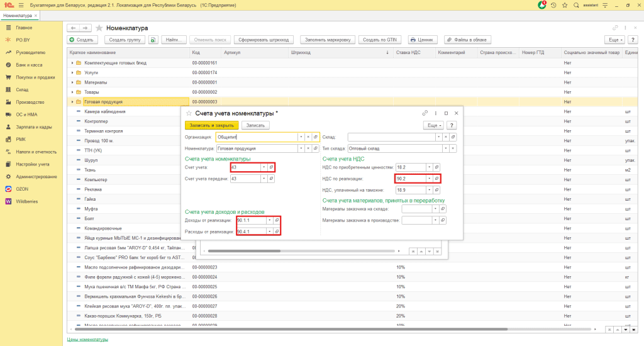Open the Еще menu in the dialog

tap(433, 125)
